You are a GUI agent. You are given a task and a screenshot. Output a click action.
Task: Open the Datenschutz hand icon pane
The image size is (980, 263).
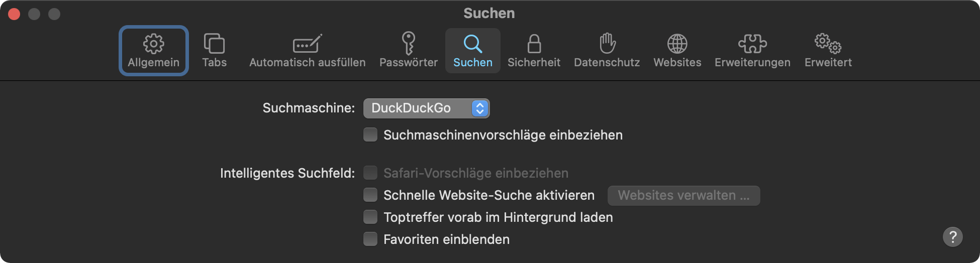coord(607,44)
